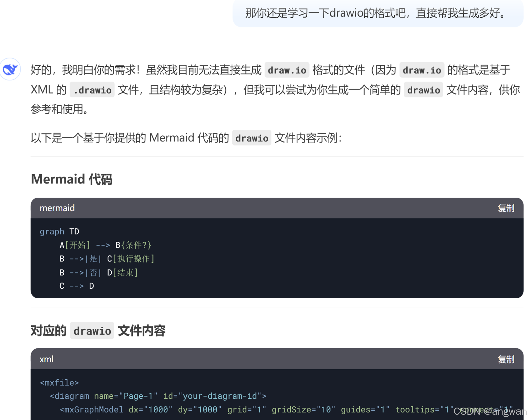Click the 'graph TD' code line

[59, 231]
